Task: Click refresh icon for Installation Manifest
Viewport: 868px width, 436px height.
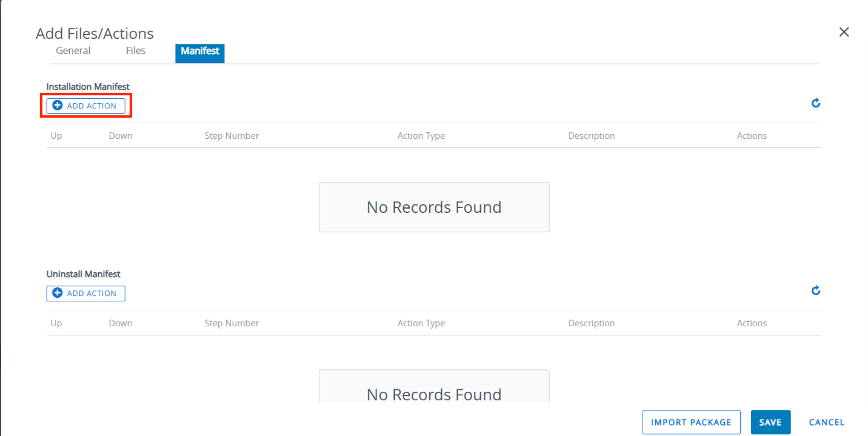Action: [816, 103]
